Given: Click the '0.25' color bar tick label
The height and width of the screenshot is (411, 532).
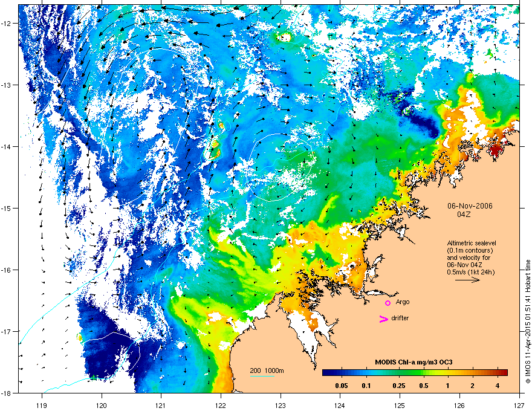Looking at the screenshot, I should click(399, 386).
